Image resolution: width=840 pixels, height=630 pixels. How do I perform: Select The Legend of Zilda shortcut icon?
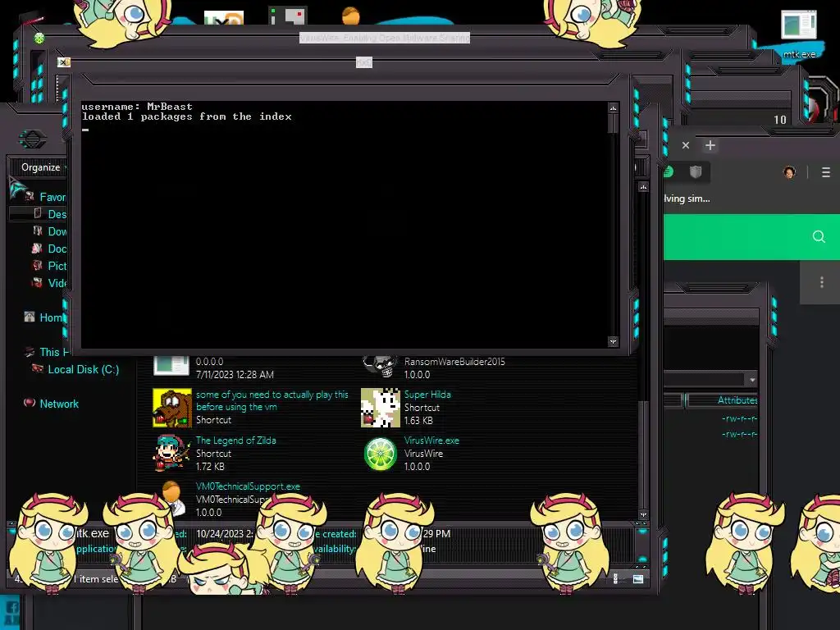[x=172, y=453]
